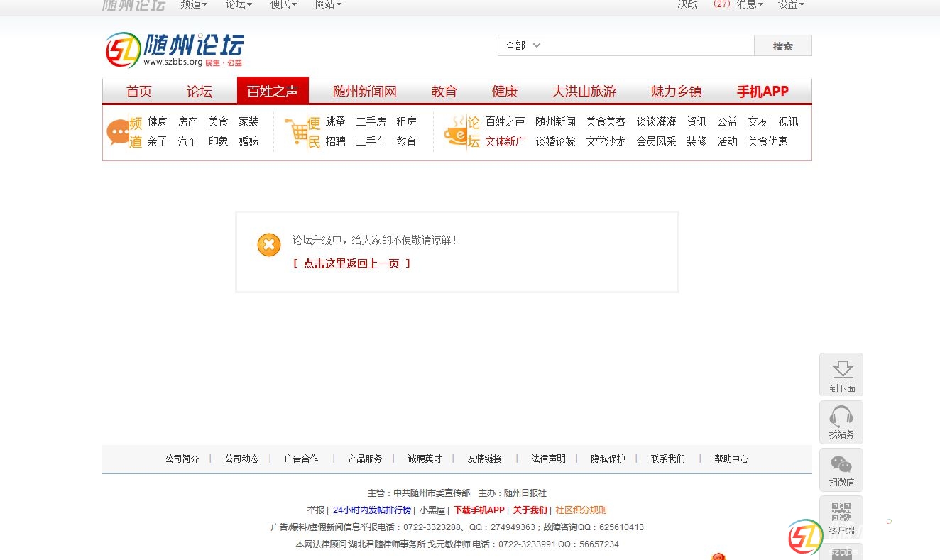940x560 pixels.
Task: Select the 手机APP navigation tab
Action: tap(763, 92)
